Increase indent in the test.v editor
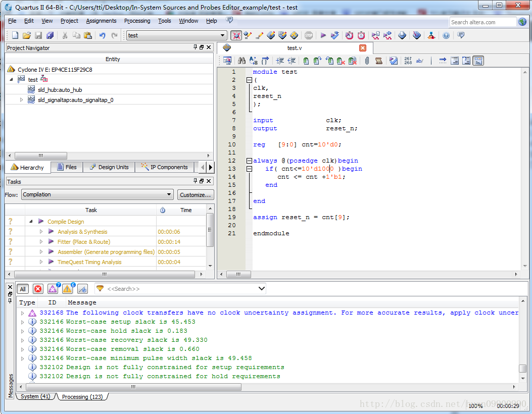 (x=280, y=61)
